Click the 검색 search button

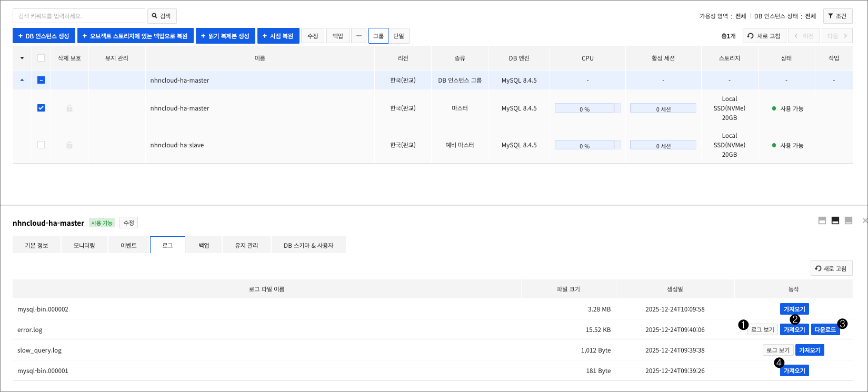pyautogui.click(x=162, y=16)
